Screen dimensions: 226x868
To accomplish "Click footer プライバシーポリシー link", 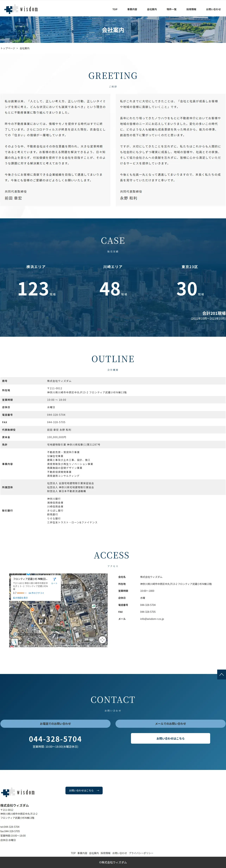I will pos(141,853).
